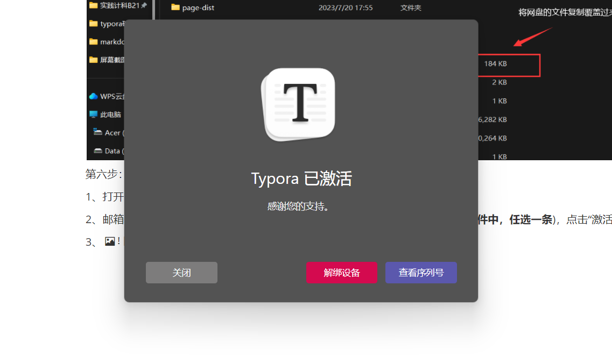
Task: Click the 184 KB file size
Action: coord(495,63)
